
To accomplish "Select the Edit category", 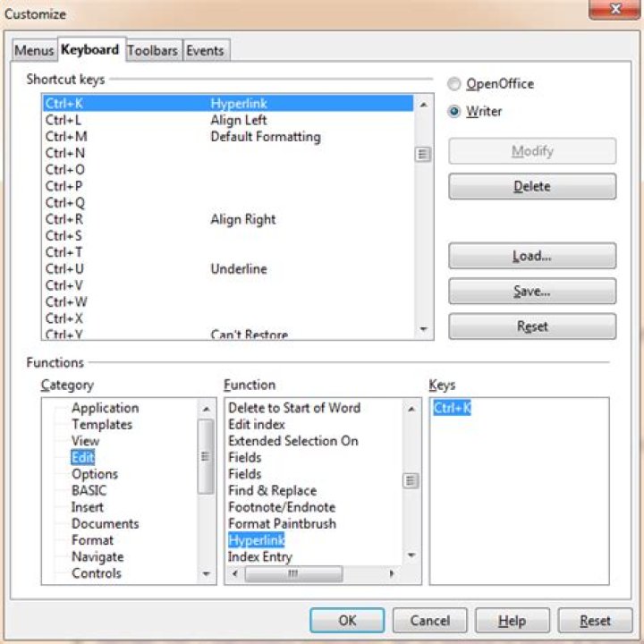I will [x=83, y=458].
